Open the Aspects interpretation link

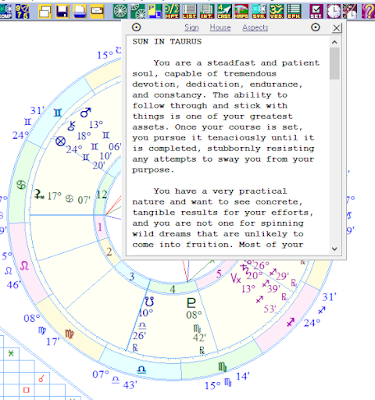pyautogui.click(x=255, y=28)
